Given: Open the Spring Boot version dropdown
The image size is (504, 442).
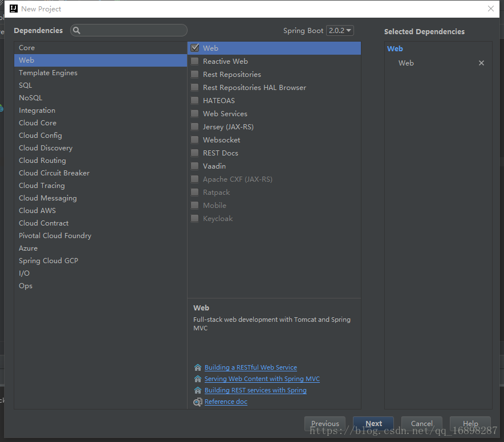Looking at the screenshot, I should [x=340, y=31].
